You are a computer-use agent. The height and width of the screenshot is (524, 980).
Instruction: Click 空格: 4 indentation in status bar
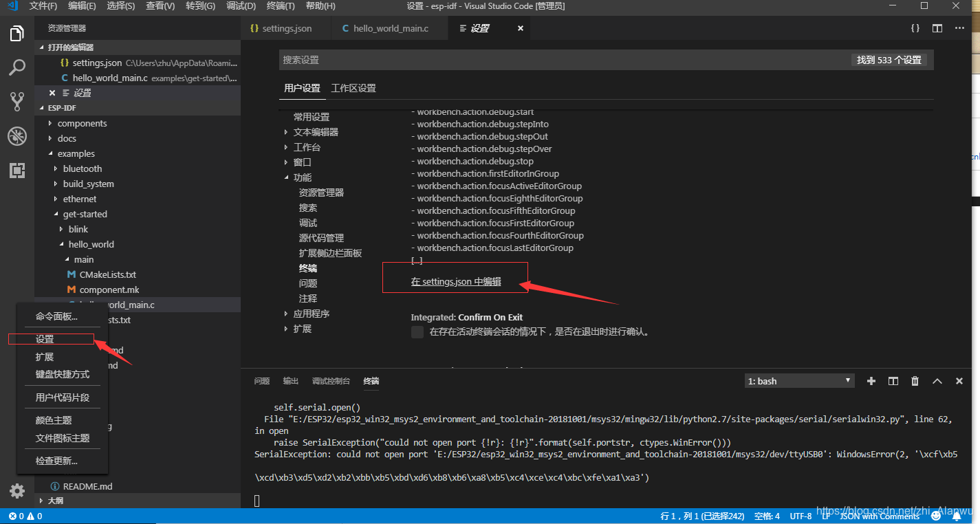[767, 516]
